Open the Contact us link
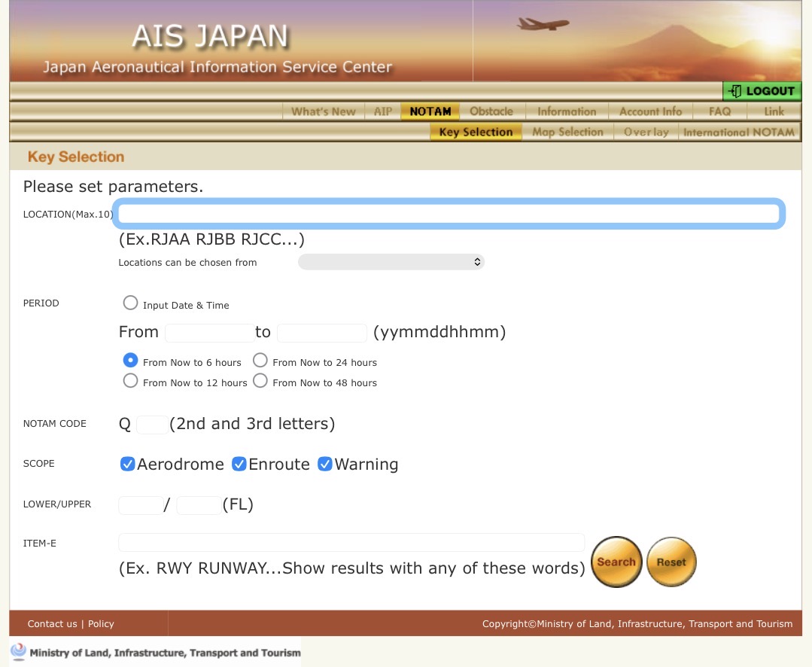Screen dimensions: 812x667 [x=52, y=623]
